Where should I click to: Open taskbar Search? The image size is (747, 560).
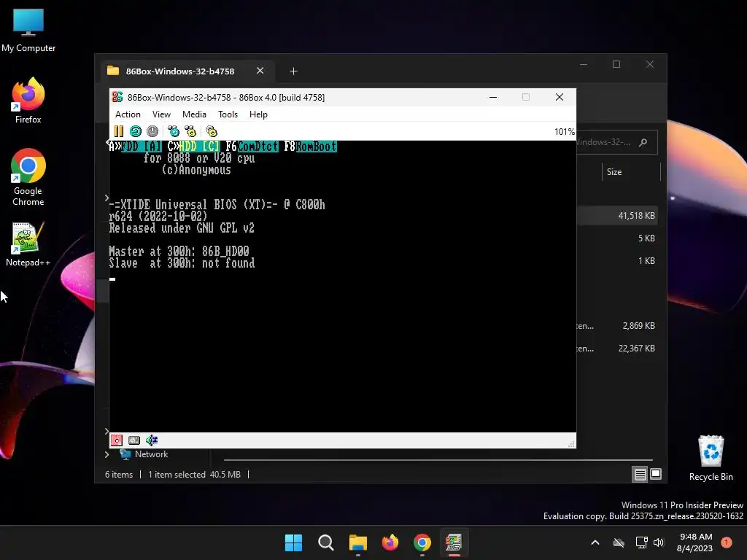(x=326, y=542)
